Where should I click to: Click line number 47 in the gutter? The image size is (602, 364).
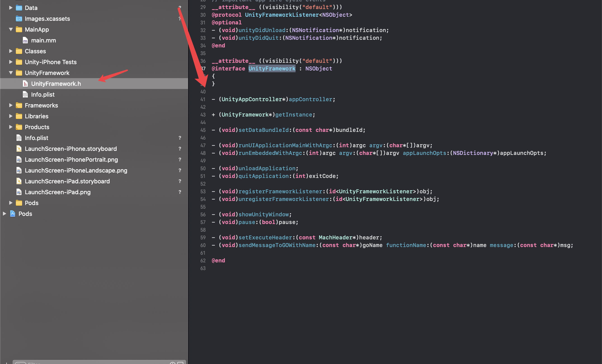(203, 145)
